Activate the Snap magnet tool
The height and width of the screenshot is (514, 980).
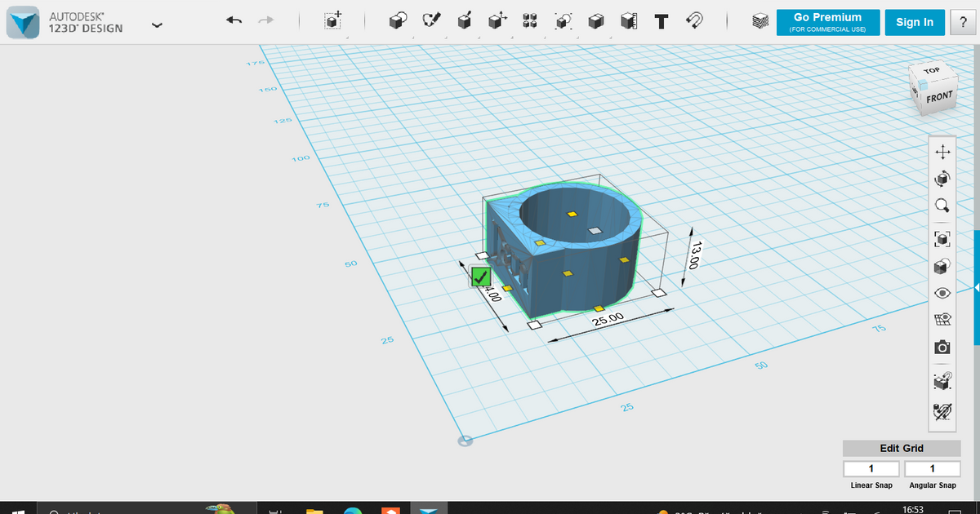click(694, 22)
